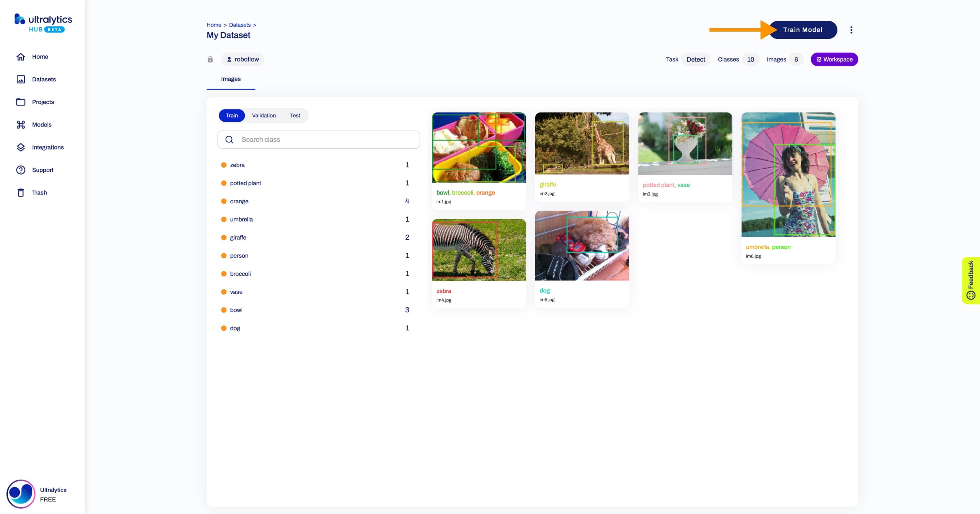Click the Train Model button
This screenshot has width=980, height=514.
point(802,30)
